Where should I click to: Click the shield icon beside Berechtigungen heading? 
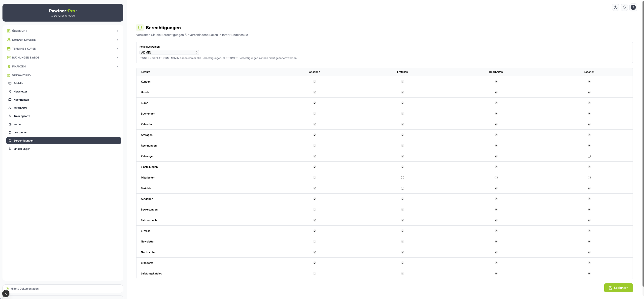140,28
